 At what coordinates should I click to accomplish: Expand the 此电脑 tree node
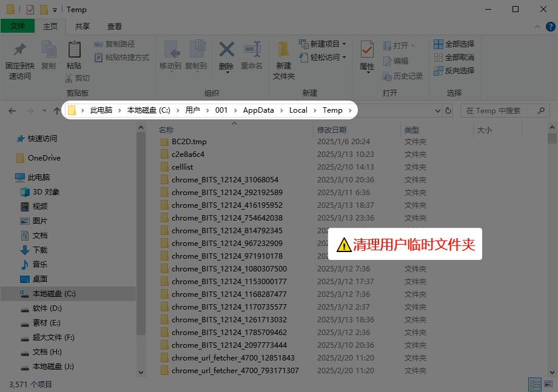click(x=8, y=178)
